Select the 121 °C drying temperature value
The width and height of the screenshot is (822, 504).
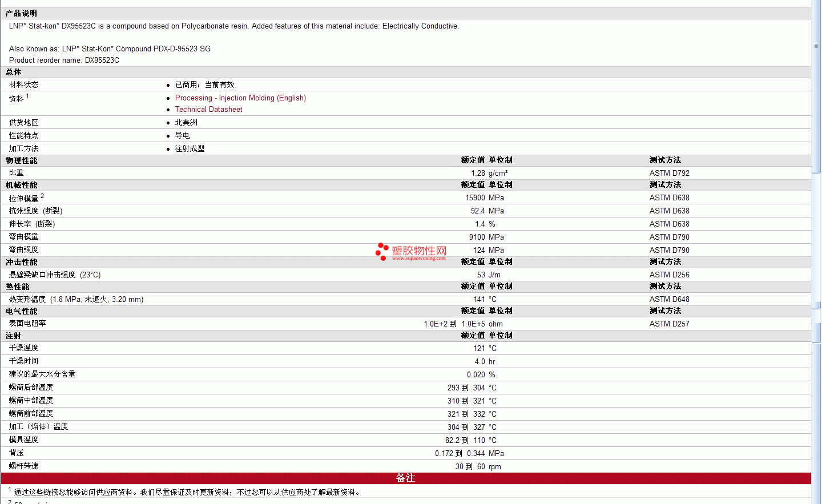tap(485, 349)
